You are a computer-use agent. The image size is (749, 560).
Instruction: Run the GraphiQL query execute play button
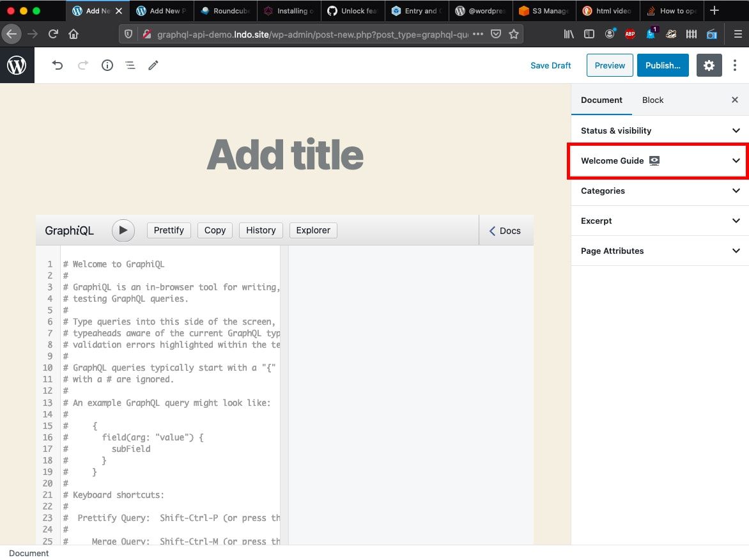(x=123, y=230)
